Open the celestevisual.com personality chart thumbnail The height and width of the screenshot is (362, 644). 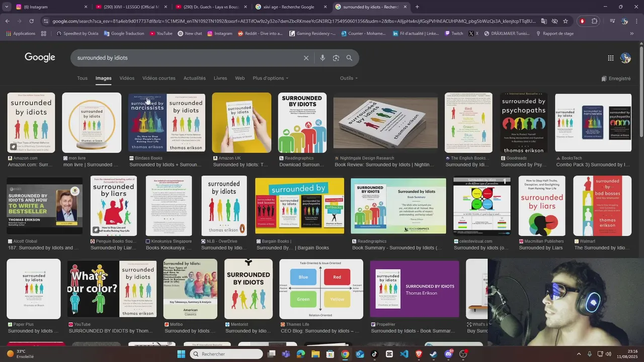point(482,206)
